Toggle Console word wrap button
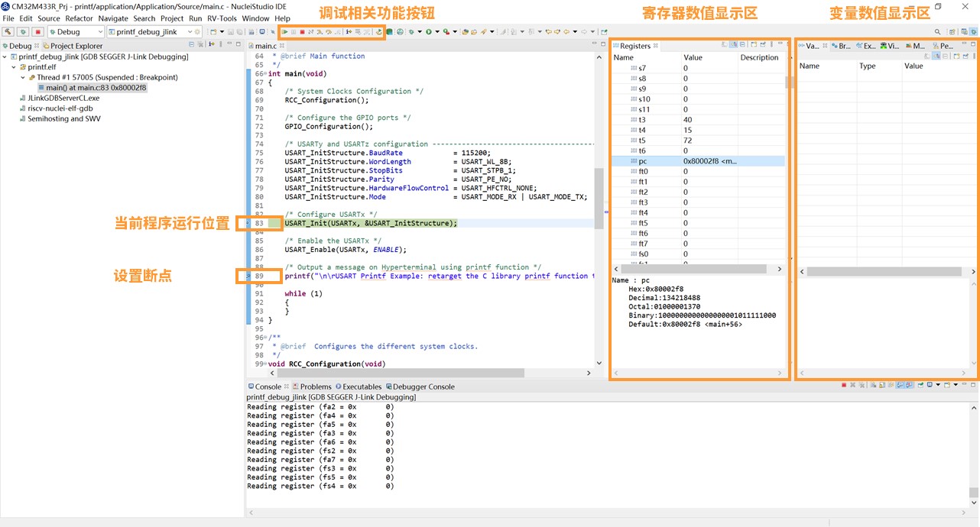 891,385
